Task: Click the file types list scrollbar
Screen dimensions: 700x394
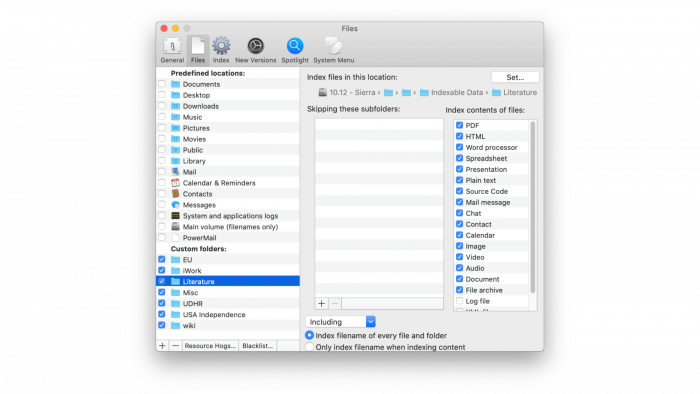Action: [532, 207]
